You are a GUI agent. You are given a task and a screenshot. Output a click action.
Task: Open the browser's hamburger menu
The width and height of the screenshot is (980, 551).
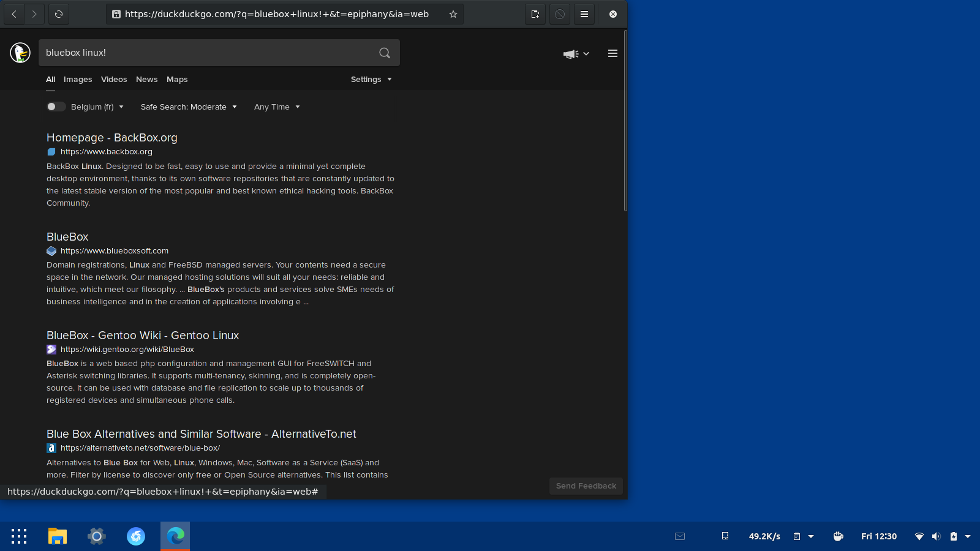click(584, 14)
